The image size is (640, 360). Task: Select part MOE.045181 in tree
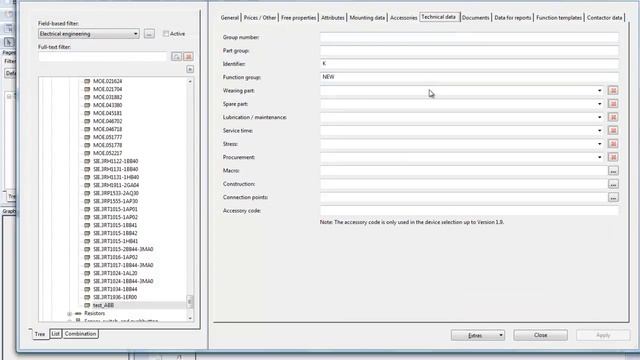point(107,113)
